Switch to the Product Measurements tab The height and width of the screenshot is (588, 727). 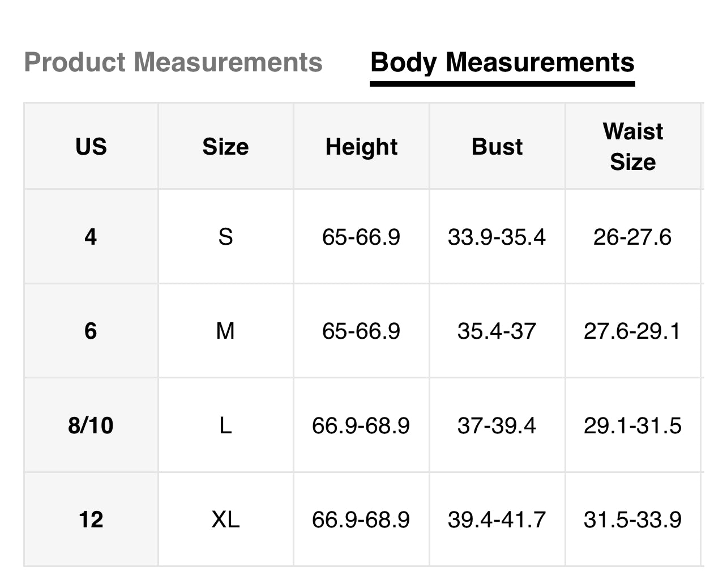[x=173, y=62]
